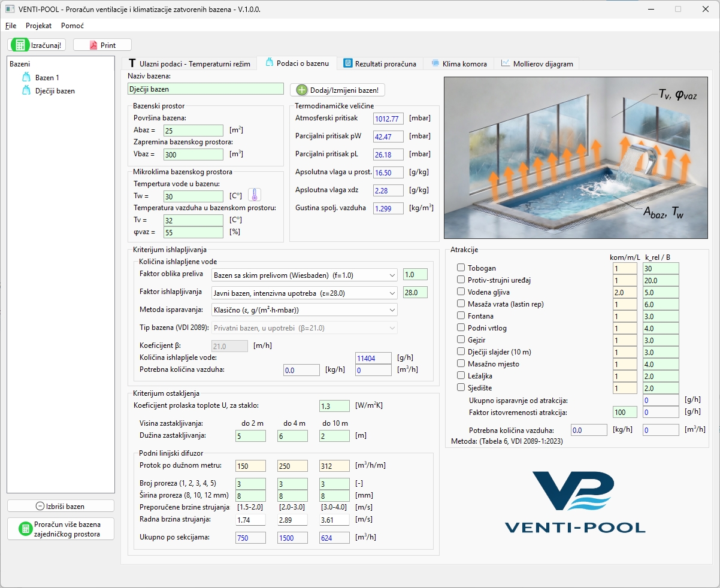Open Ulazni podaci - Temperaturni režim tab
This screenshot has width=720, height=588.
pyautogui.click(x=189, y=63)
